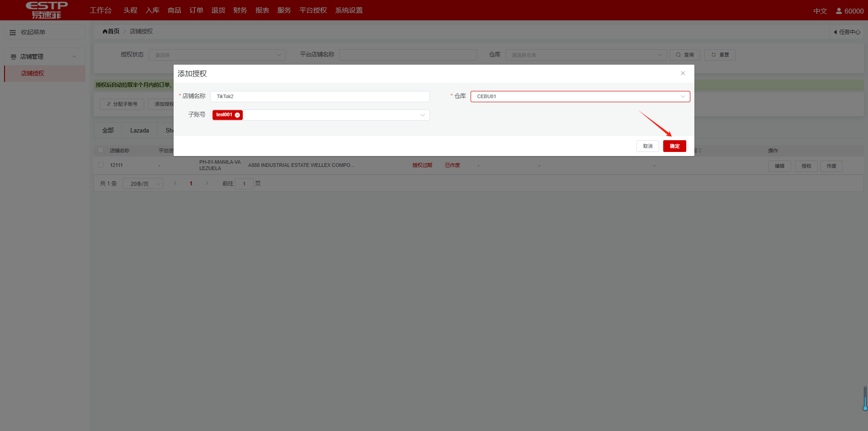The image size is (868, 431).
Task: Open the 仓库 CEBU01 dropdown
Action: tap(580, 96)
